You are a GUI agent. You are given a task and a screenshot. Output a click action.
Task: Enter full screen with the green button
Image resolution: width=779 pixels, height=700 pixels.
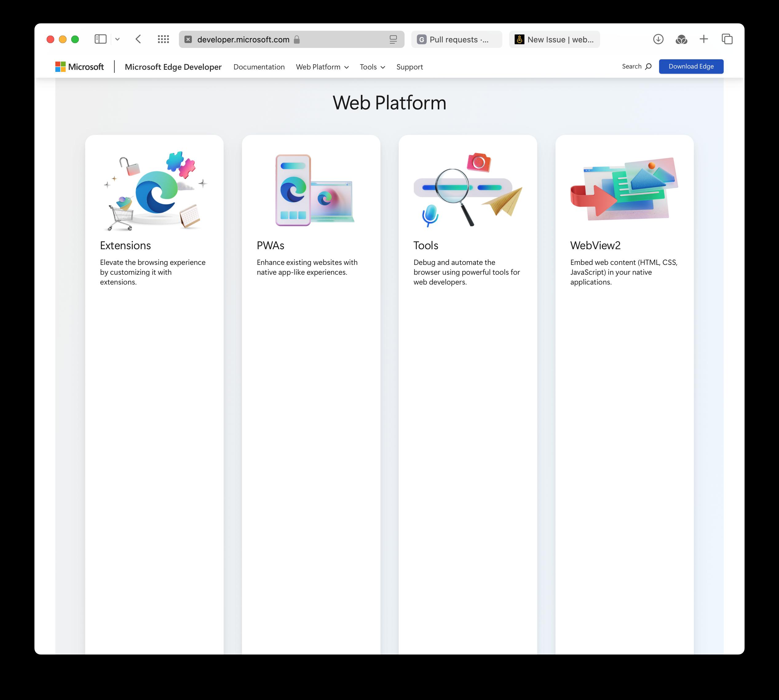coord(75,39)
